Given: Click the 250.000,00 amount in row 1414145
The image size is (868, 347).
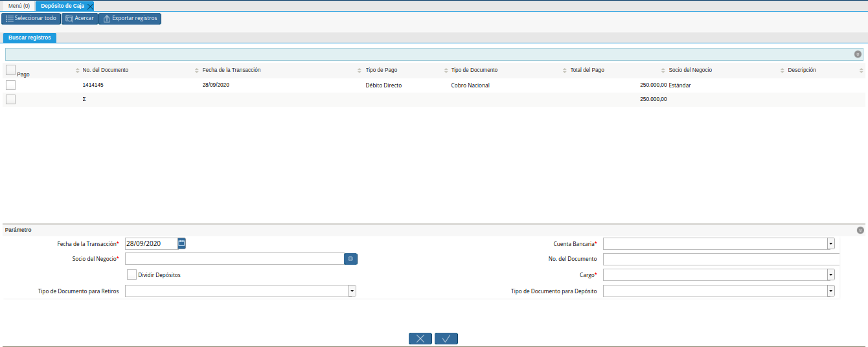Looking at the screenshot, I should (654, 85).
